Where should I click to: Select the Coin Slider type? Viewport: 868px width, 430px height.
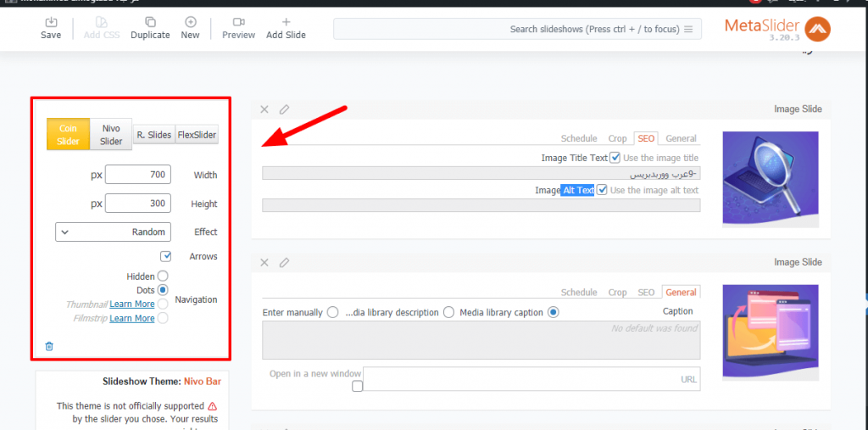pos(68,135)
